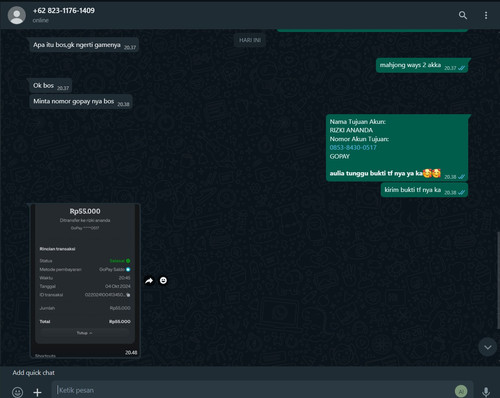Image resolution: width=500 pixels, height=398 pixels.
Task: Jump to latest messages arrow
Action: [488, 347]
